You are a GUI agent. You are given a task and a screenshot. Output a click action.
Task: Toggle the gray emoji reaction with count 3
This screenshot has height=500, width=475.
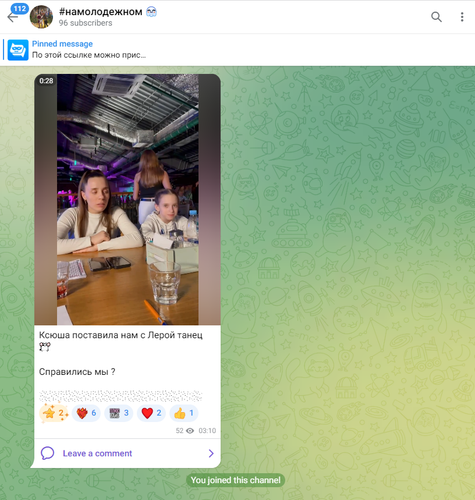coord(119,413)
